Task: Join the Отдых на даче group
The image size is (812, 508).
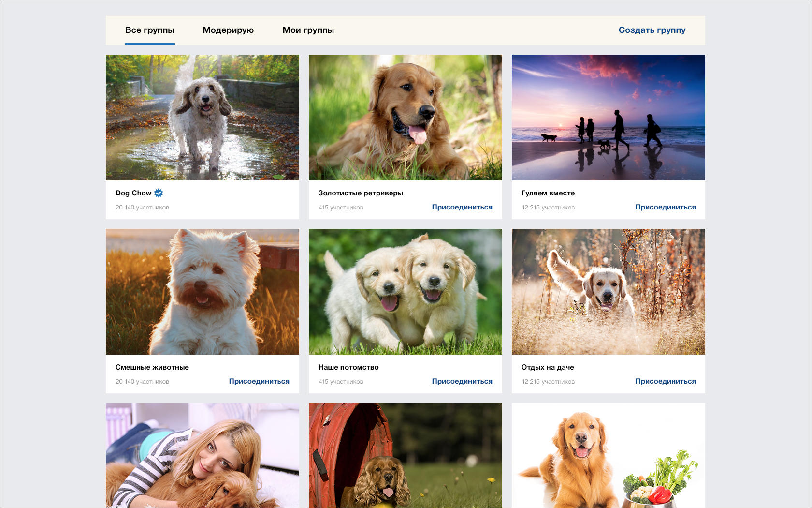Action: 666,381
